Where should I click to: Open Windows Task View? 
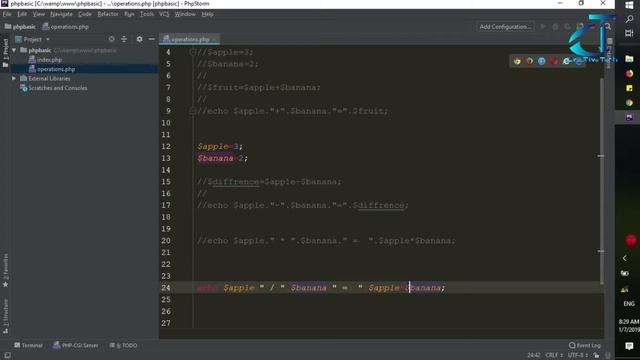tap(629, 33)
